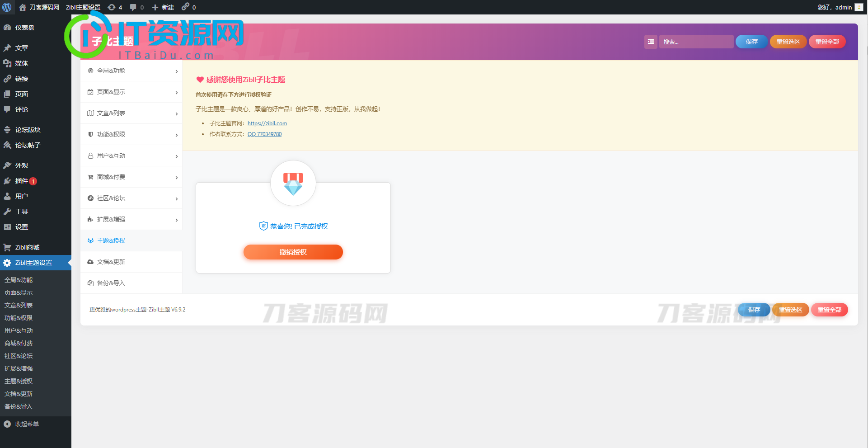The height and width of the screenshot is (448, 868).
Task: Click the pages icon next to 页面
Action: (x=7, y=94)
